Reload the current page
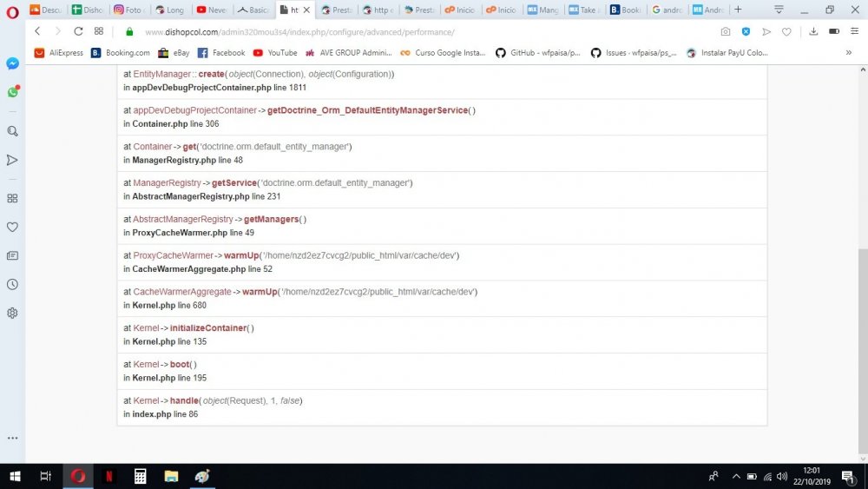 [x=78, y=31]
